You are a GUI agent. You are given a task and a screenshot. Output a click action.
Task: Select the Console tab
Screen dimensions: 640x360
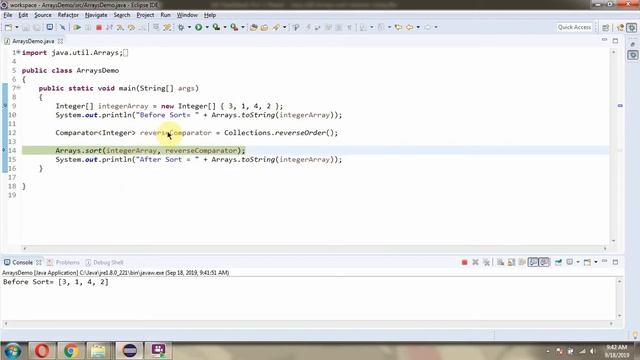[22, 262]
